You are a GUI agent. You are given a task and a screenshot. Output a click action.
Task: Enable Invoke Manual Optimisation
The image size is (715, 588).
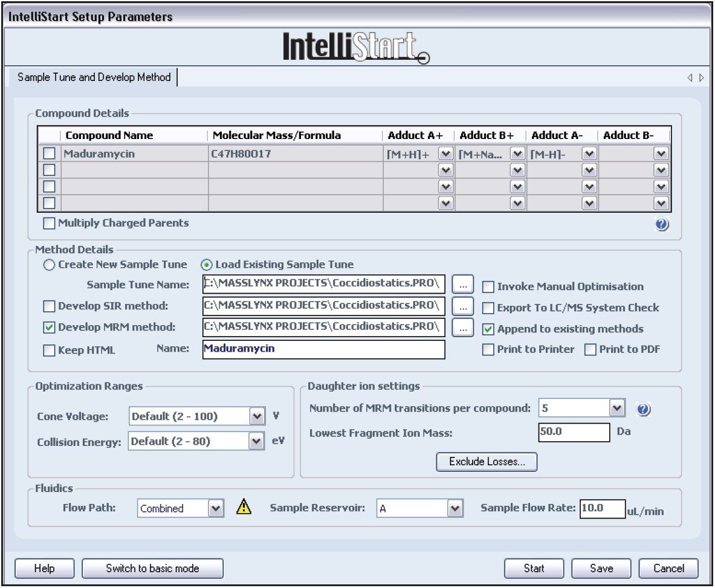488,286
